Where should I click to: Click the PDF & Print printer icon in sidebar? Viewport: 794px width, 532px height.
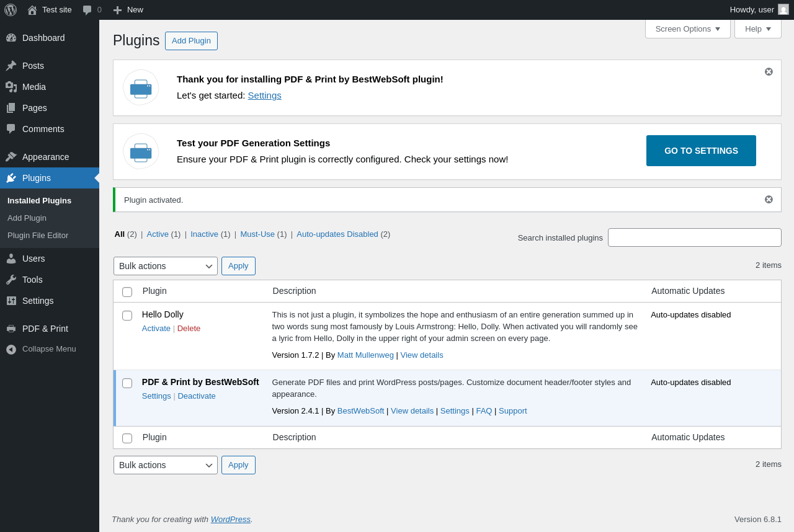pos(11,329)
